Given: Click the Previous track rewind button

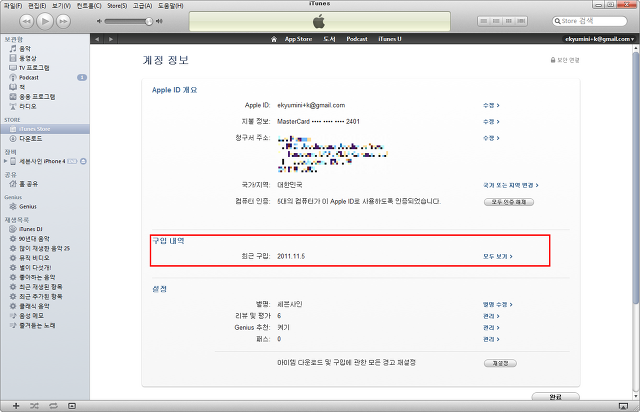Looking at the screenshot, I should coord(27,21).
